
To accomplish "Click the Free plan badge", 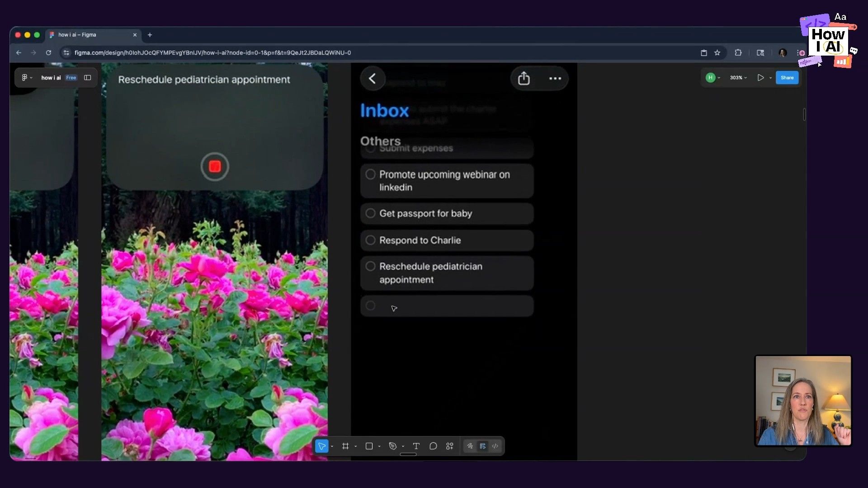I will click(x=71, y=78).
